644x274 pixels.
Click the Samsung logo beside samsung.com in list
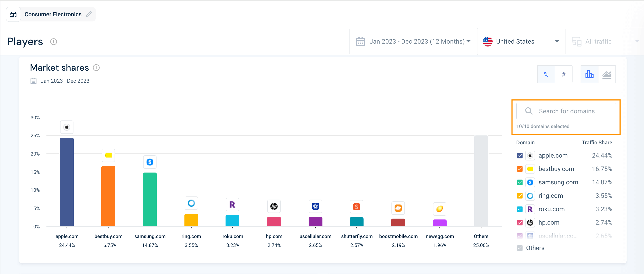pyautogui.click(x=530, y=182)
